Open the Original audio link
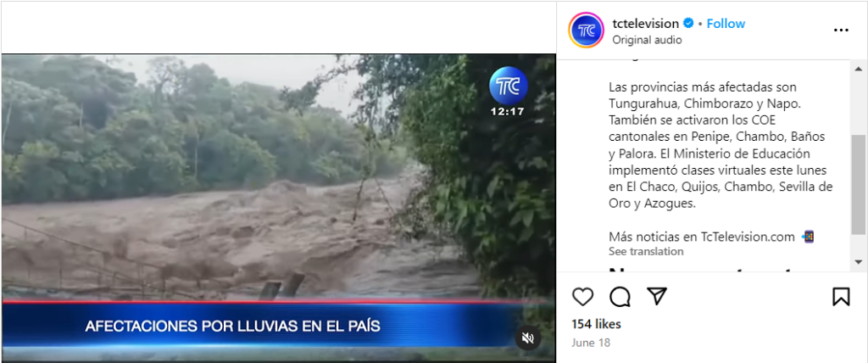868x363 pixels. coord(647,40)
